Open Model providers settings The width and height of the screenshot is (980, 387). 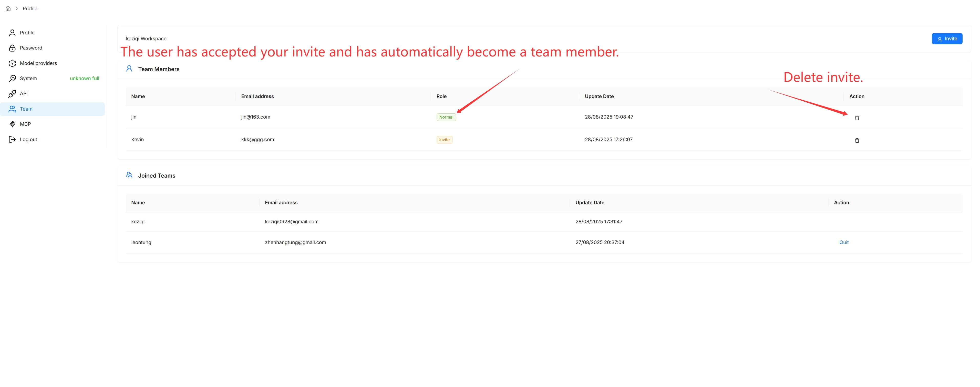(38, 63)
